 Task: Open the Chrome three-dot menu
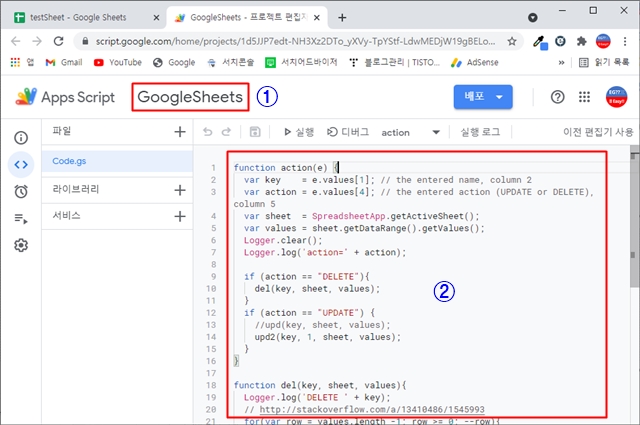625,41
